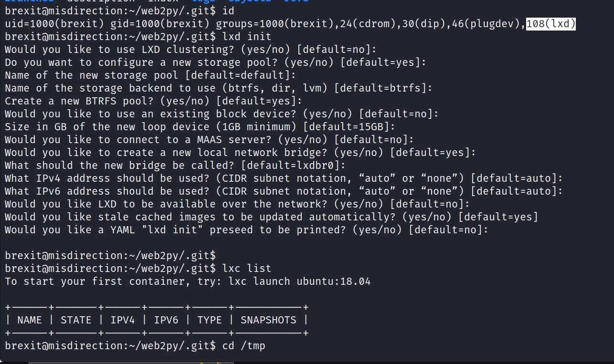This screenshot has width=614, height=364.
Task: Click the IPV4 column header
Action: click(x=123, y=320)
